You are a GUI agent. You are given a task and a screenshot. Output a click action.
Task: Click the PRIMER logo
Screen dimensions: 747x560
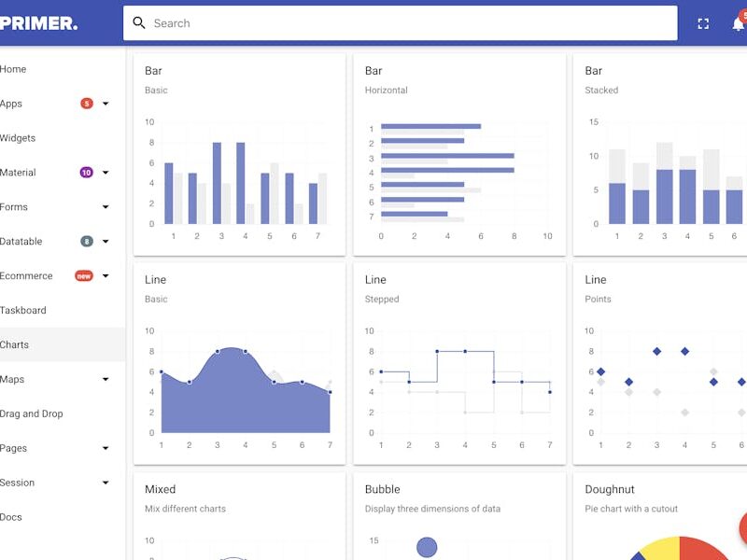(38, 22)
